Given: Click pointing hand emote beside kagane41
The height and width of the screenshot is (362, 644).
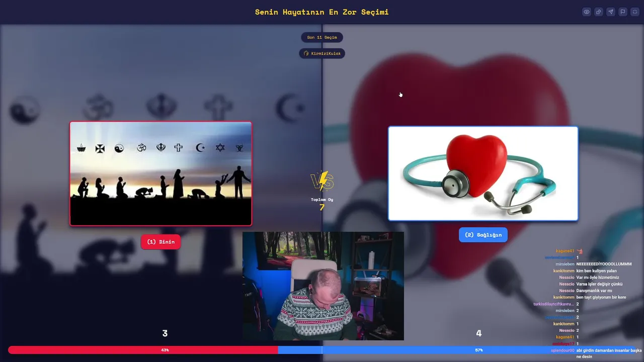Looking at the screenshot, I should [579, 251].
